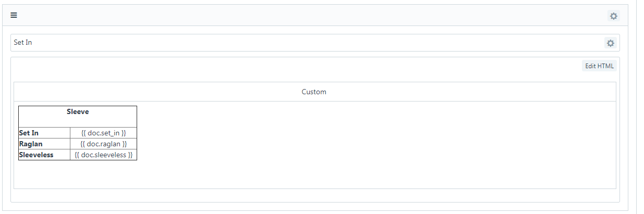Click the bold Set In table label
Screen dimensions: 644x214
pyautogui.click(x=29, y=133)
